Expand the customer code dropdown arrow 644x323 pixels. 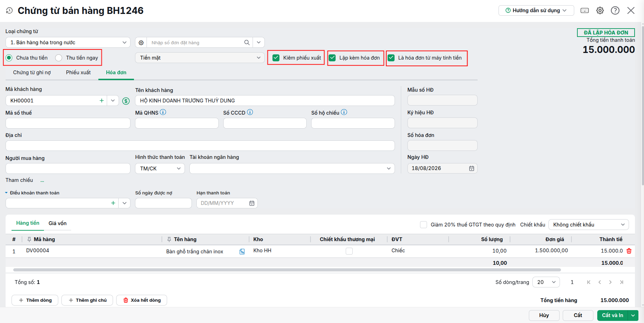tap(113, 101)
